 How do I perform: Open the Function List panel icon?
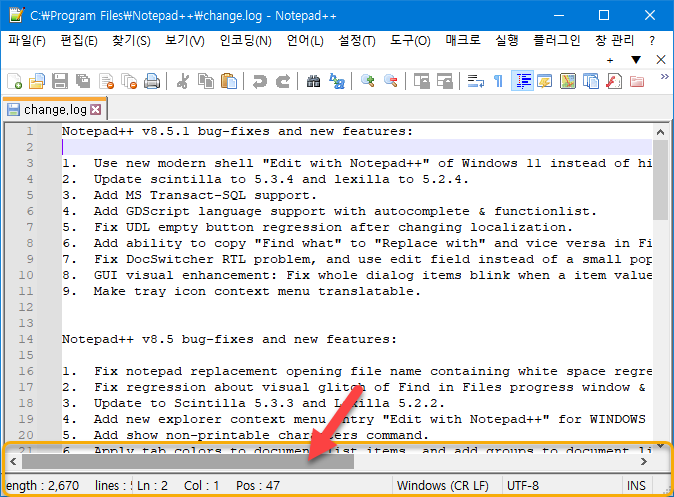[x=614, y=81]
